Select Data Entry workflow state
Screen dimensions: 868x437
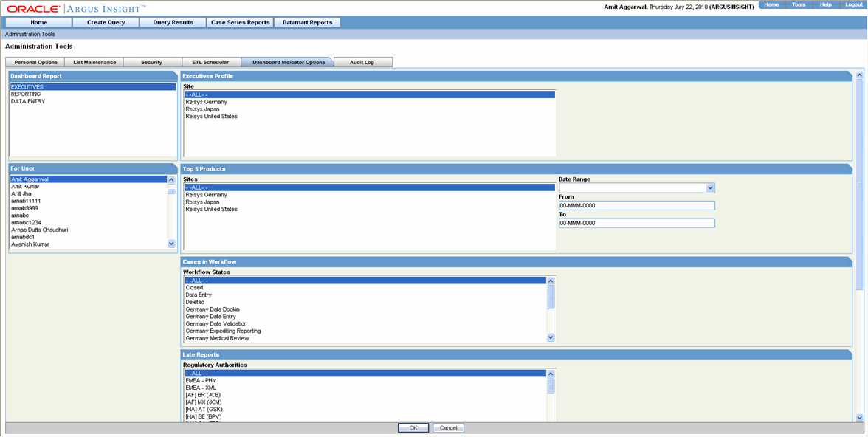[365, 295]
